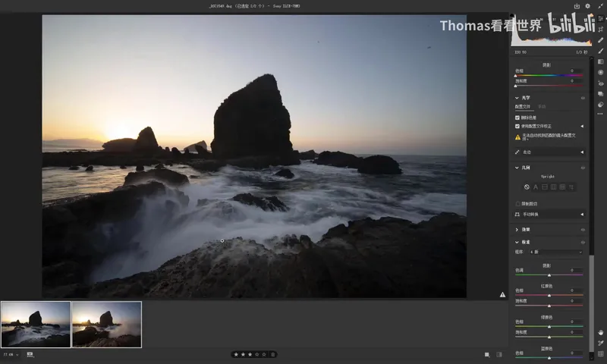Open the calibration process version dropdown

click(556, 253)
